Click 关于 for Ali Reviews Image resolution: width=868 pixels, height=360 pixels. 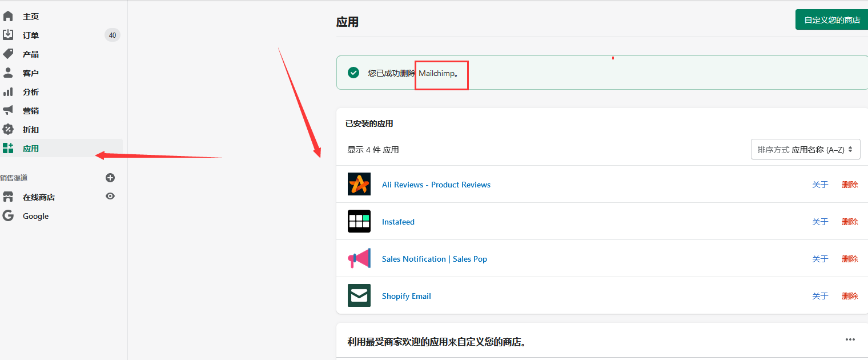[820, 185]
